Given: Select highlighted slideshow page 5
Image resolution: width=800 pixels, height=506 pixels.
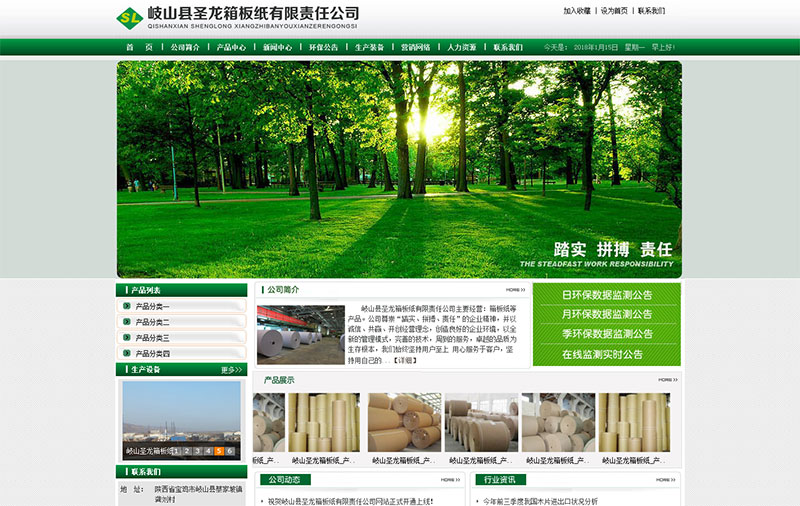Looking at the screenshot, I should pyautogui.click(x=219, y=451).
